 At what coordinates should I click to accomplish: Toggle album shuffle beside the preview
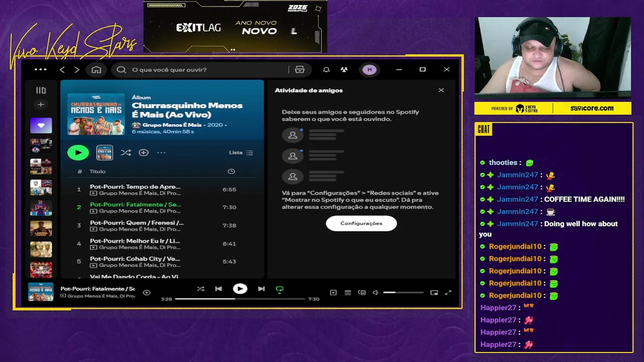click(x=126, y=152)
